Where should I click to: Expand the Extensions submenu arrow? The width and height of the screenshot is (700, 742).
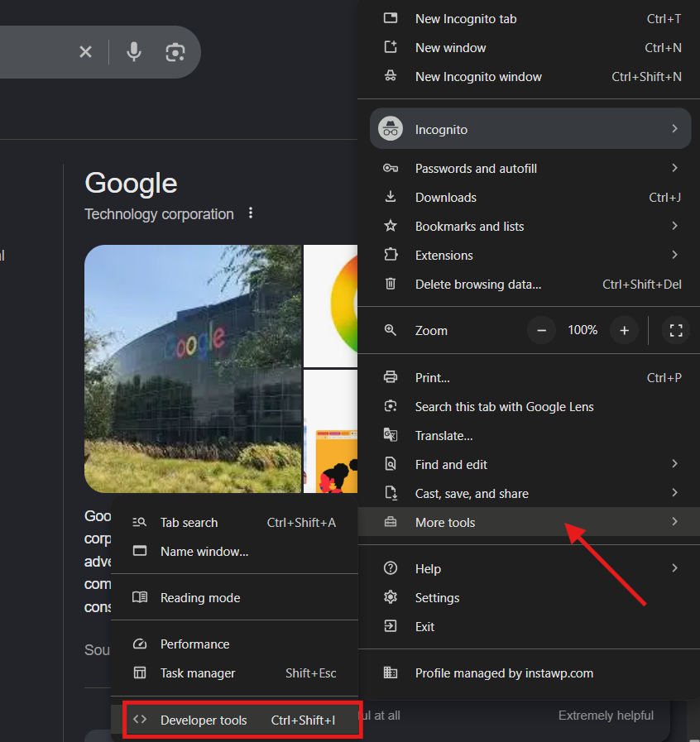tap(675, 255)
